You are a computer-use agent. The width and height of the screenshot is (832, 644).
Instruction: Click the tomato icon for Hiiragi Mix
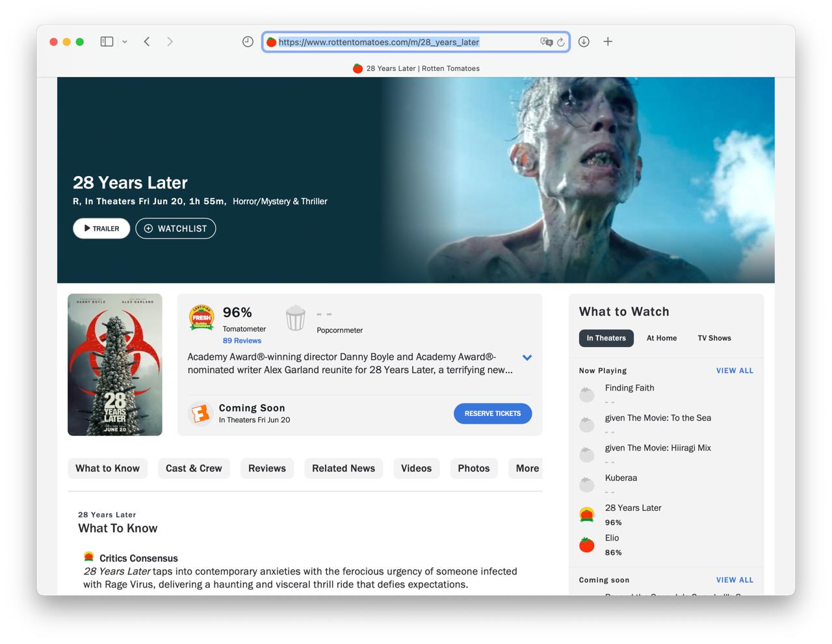[587, 454]
